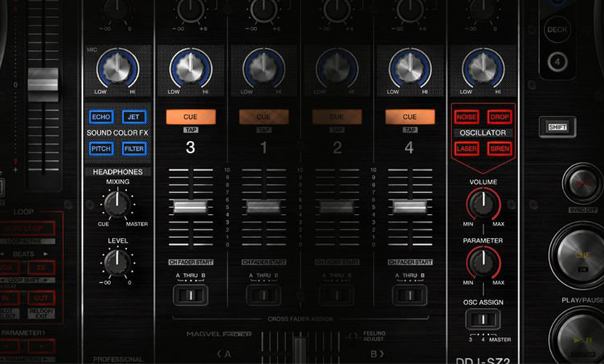Click CH FADER START label under channel 4
Screen dimensions: 604x364
tap(410, 262)
